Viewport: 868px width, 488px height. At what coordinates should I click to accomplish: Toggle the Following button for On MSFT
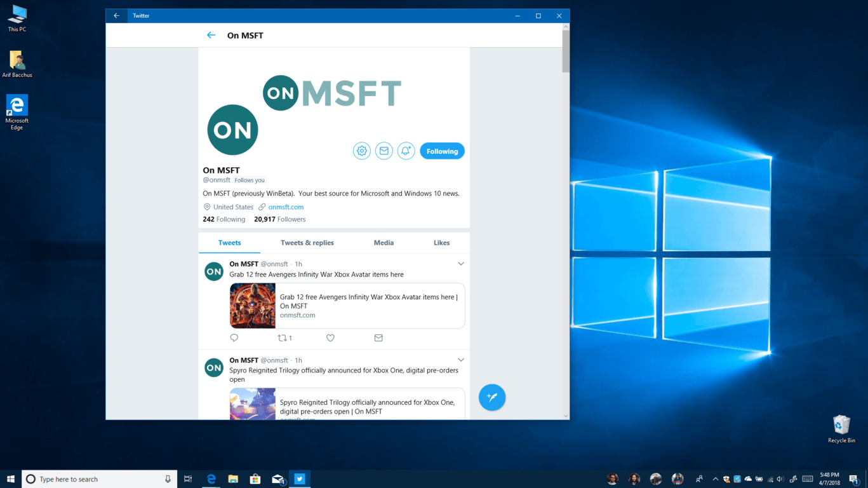pos(442,151)
